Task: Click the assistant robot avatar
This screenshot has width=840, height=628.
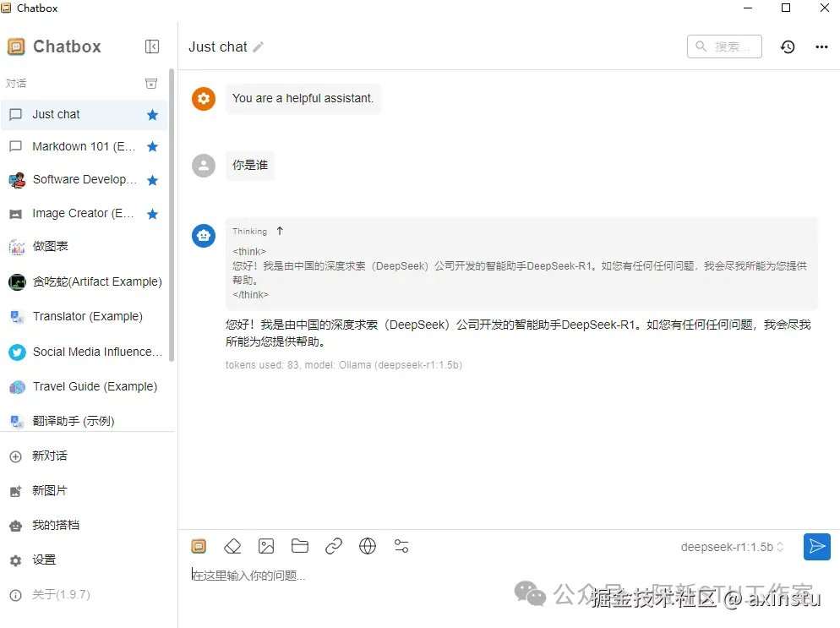Action: coord(204,235)
